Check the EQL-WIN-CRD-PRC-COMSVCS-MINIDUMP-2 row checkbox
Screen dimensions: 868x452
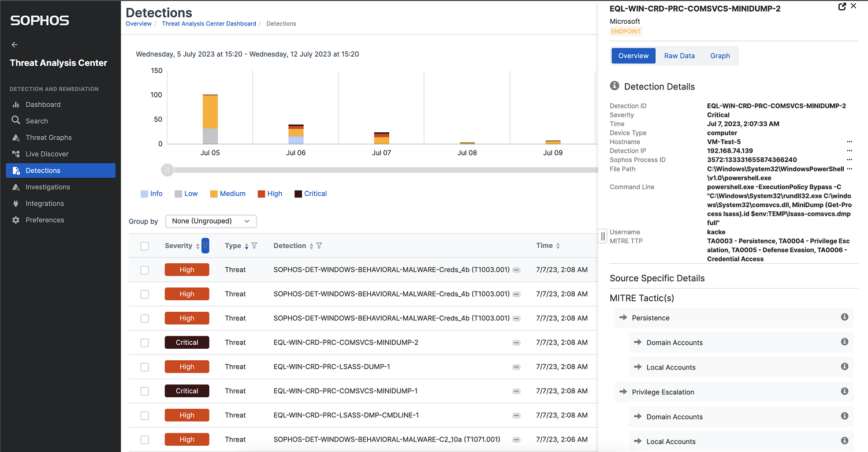(144, 343)
